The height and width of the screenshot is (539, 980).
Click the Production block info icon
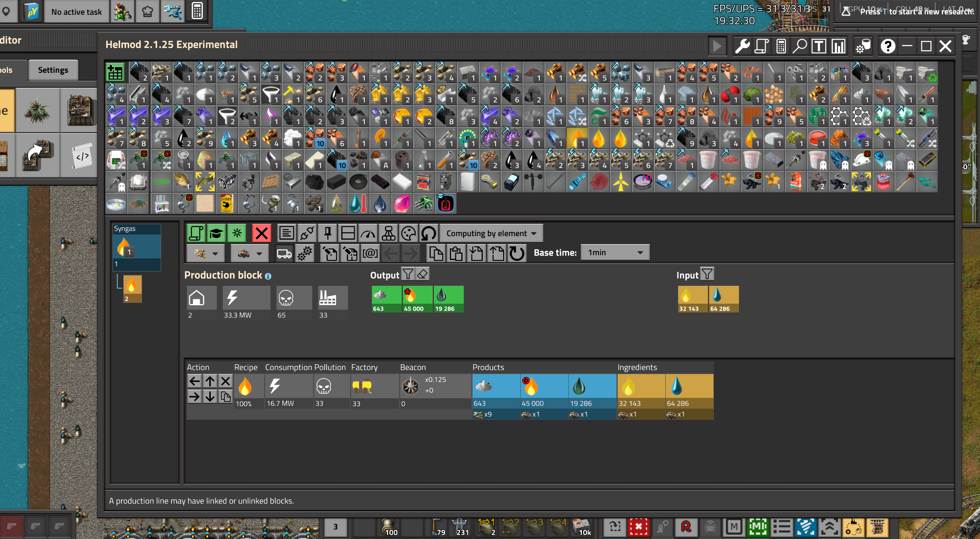[x=268, y=276]
